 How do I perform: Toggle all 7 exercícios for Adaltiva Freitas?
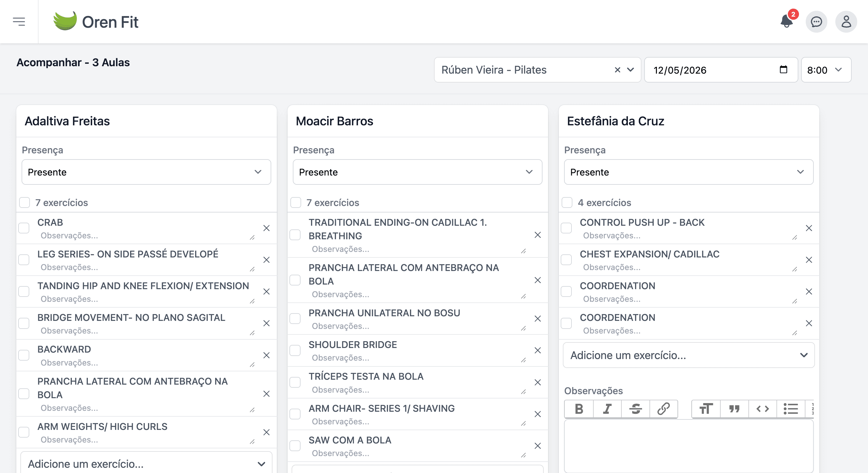pos(25,203)
